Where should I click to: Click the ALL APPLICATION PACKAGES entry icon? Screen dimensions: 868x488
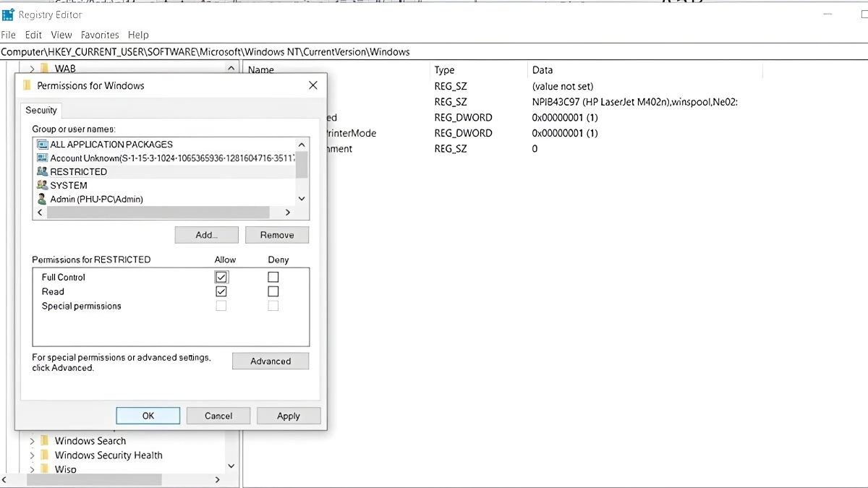coord(42,144)
